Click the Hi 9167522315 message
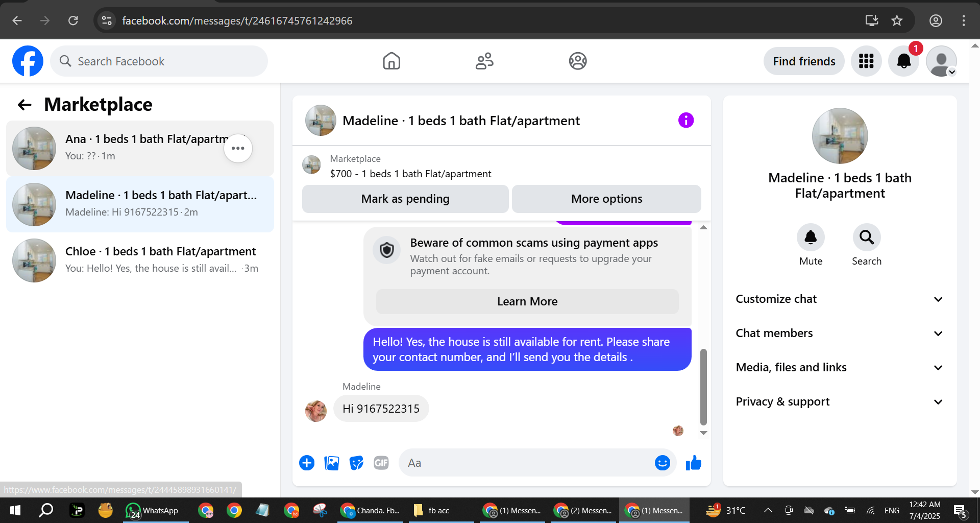Viewport: 980px width, 523px height. point(381,409)
